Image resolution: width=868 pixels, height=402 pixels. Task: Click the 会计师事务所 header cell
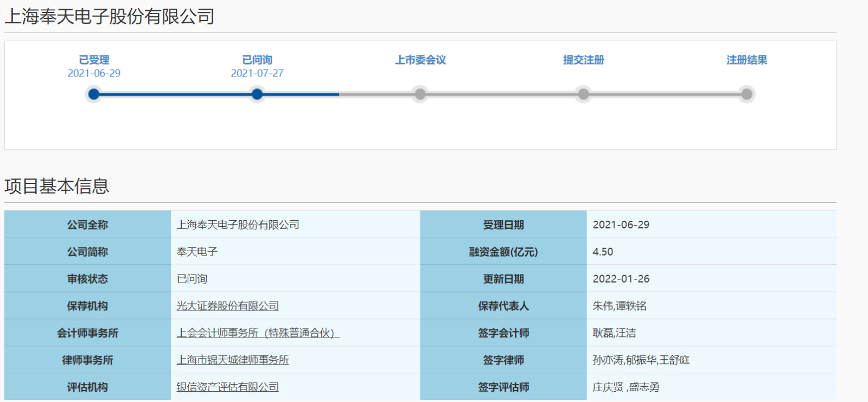pyautogui.click(x=87, y=333)
